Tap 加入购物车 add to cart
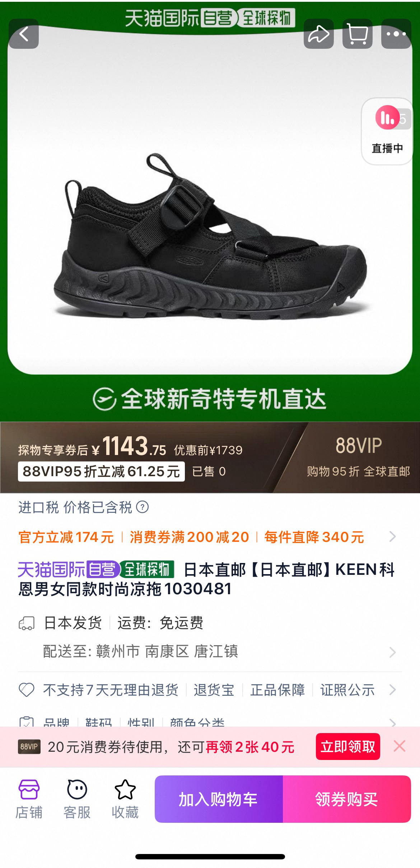The width and height of the screenshot is (420, 868). (219, 799)
